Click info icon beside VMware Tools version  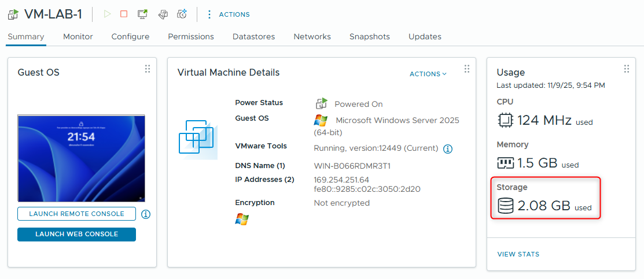448,149
